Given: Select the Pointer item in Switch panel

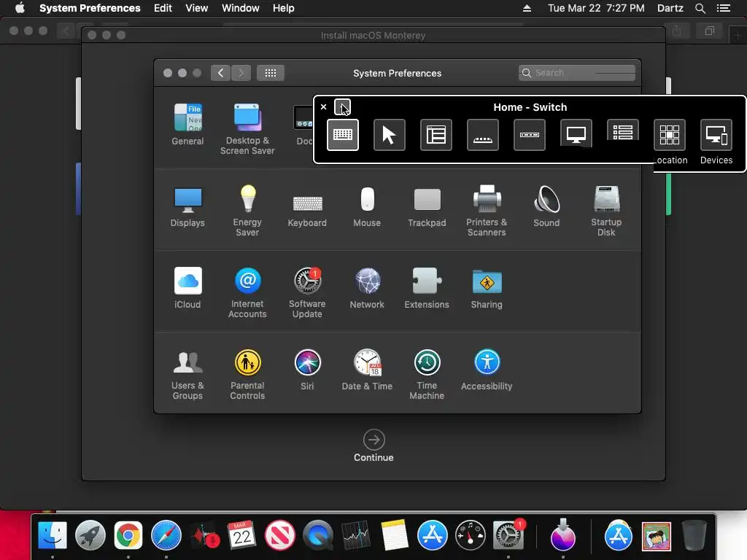Looking at the screenshot, I should (390, 135).
